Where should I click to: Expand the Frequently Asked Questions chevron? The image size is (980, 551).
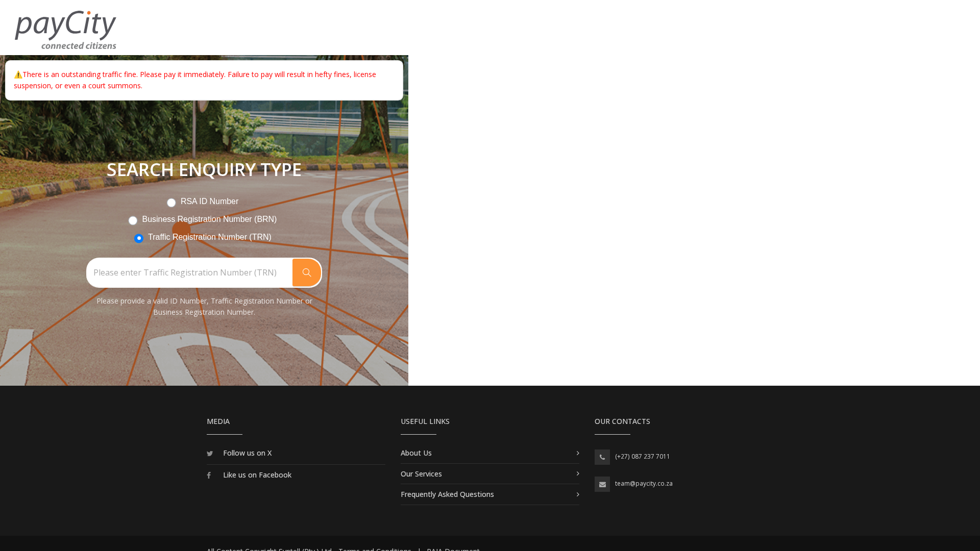pyautogui.click(x=577, y=494)
